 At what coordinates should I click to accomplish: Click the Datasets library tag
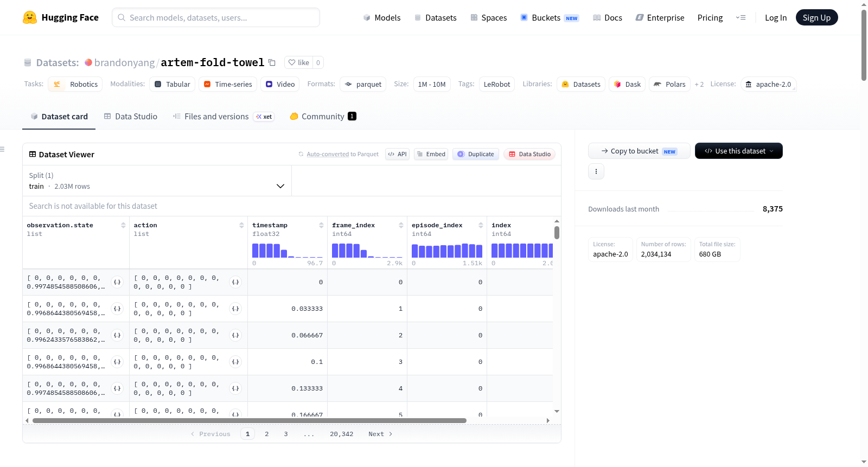(x=581, y=84)
